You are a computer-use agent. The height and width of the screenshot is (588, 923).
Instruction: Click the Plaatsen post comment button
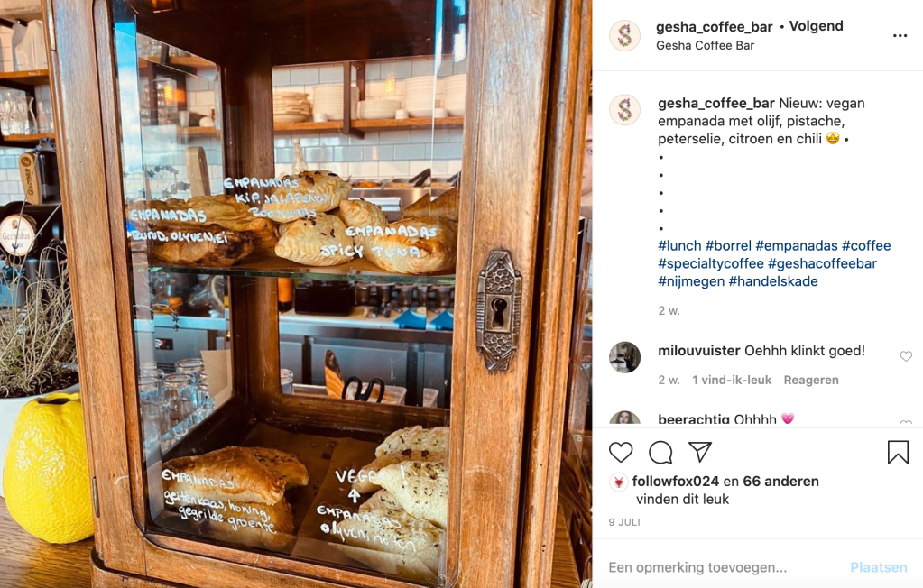pos(878,567)
